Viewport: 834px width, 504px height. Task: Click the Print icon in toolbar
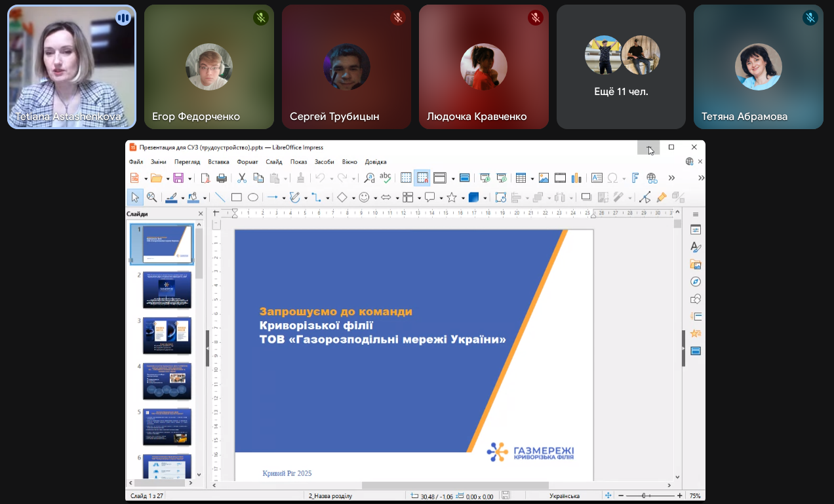[222, 178]
